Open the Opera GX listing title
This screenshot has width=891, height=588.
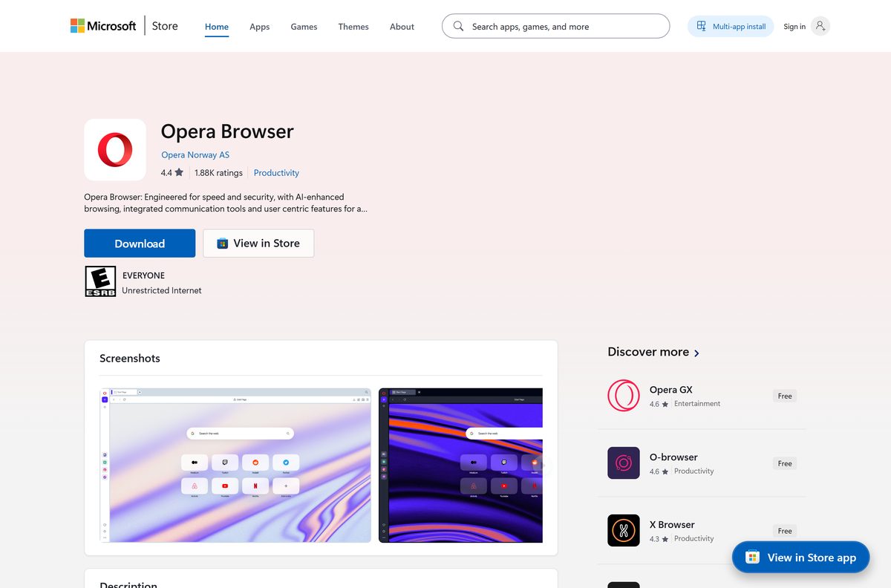[670, 390]
